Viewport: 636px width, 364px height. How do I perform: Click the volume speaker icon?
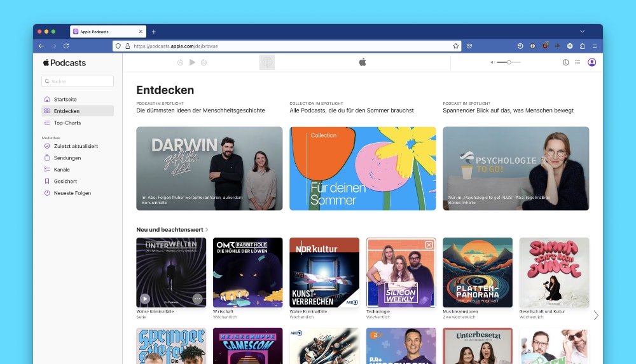492,62
